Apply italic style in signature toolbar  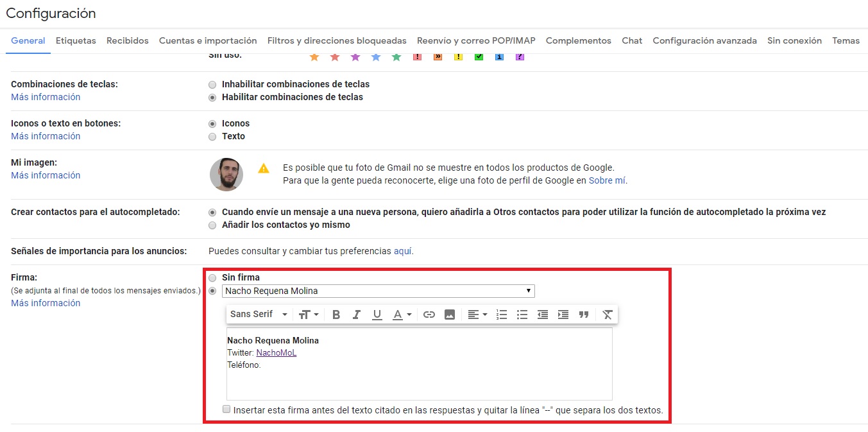click(x=357, y=315)
